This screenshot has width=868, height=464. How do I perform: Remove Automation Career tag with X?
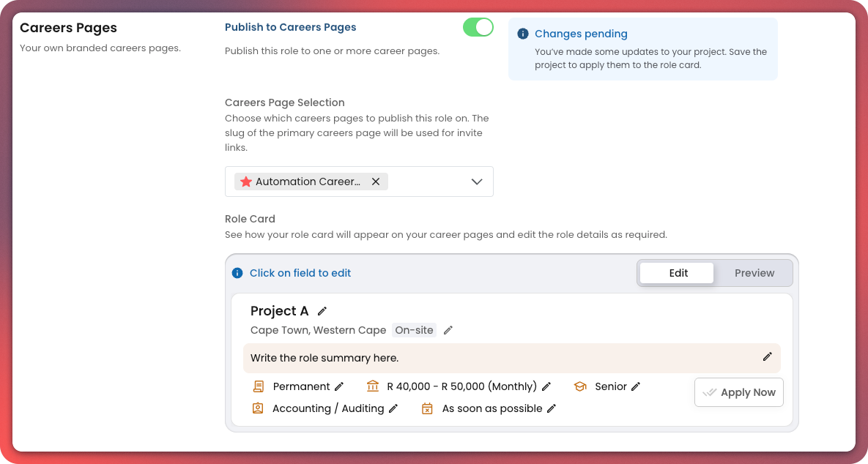[376, 182]
